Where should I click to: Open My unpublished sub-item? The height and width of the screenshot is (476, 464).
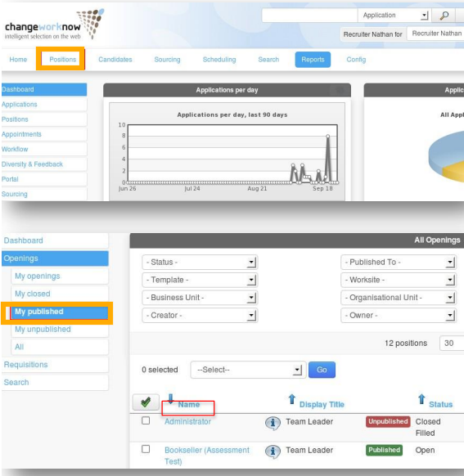[60, 330]
